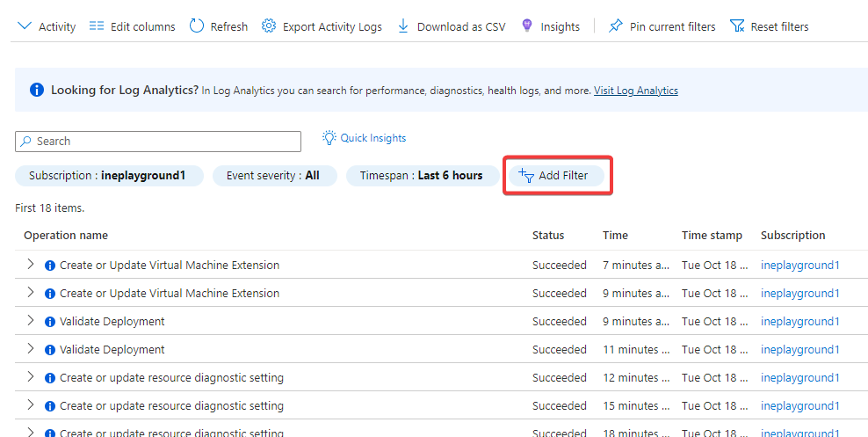Change the Event severity filter
This screenshot has height=437, width=868.
pos(273,176)
